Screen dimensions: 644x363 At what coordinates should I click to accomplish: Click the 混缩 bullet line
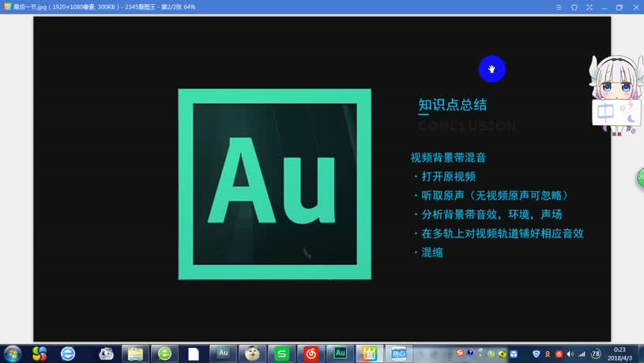[429, 252]
